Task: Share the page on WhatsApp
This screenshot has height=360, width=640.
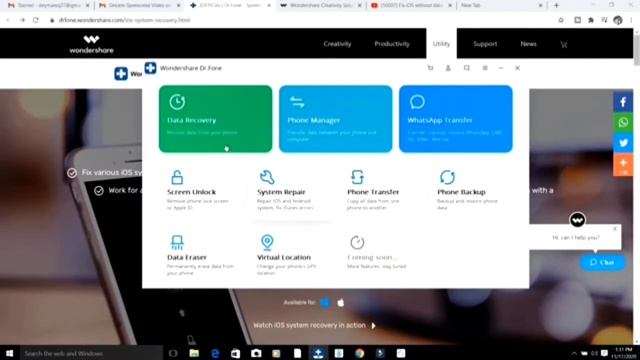Action: [623, 122]
